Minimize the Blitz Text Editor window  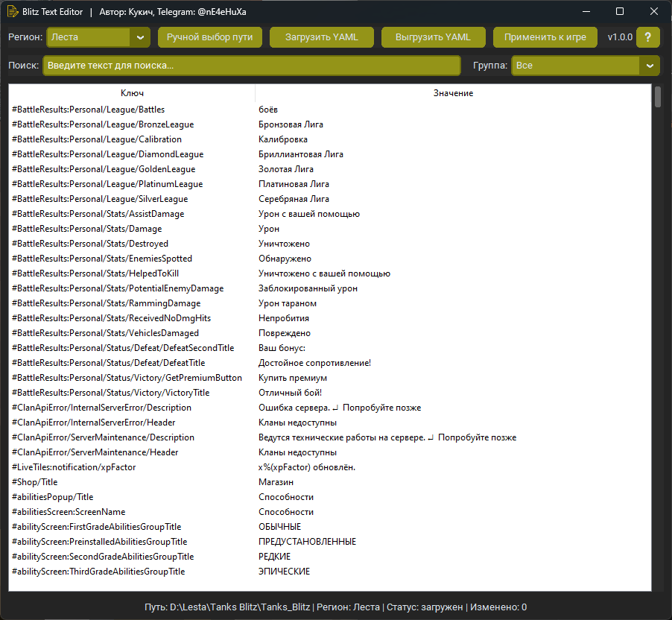pos(586,12)
